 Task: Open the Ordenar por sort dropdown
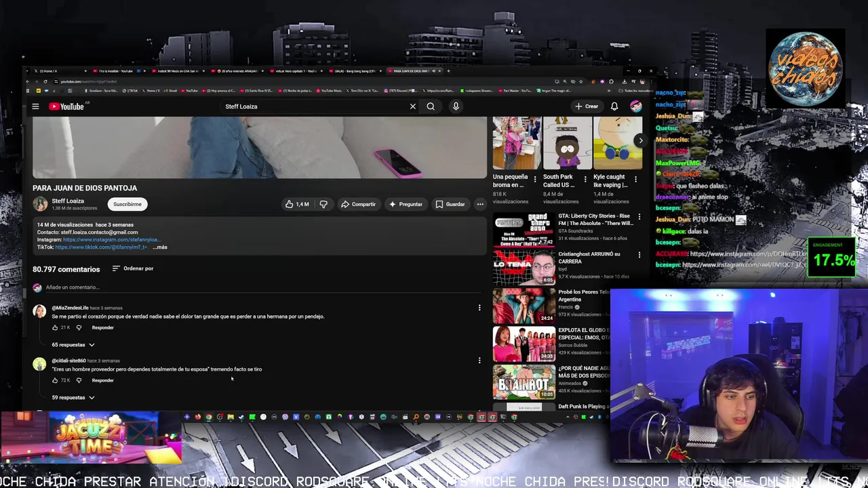point(133,268)
